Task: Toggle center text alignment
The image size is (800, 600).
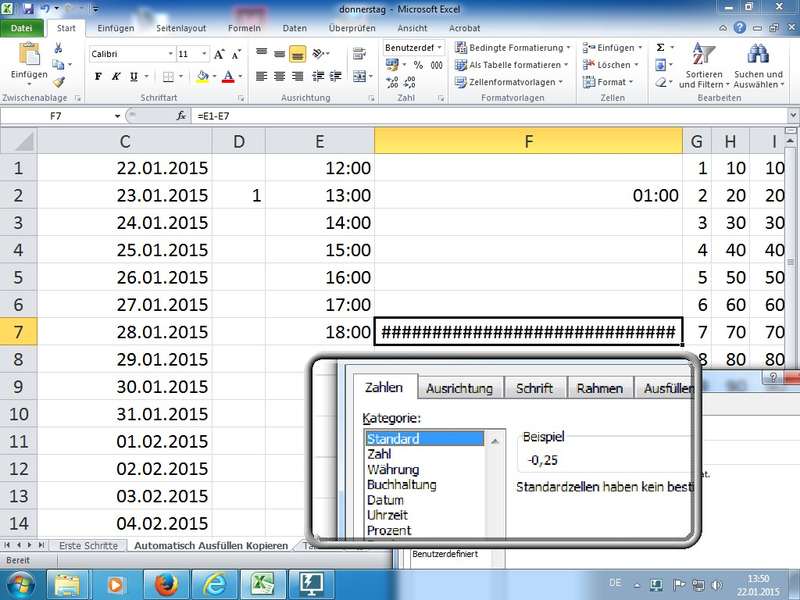Action: (x=279, y=77)
